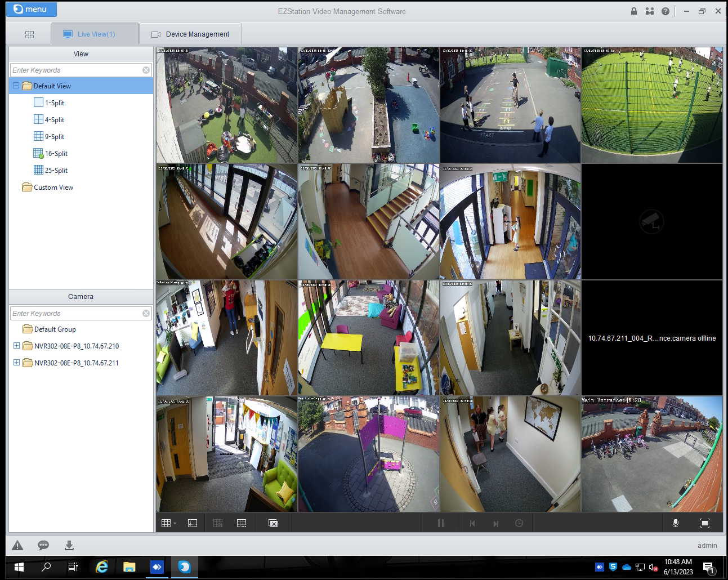Click the switch user icon
728x580 pixels.
(x=650, y=11)
